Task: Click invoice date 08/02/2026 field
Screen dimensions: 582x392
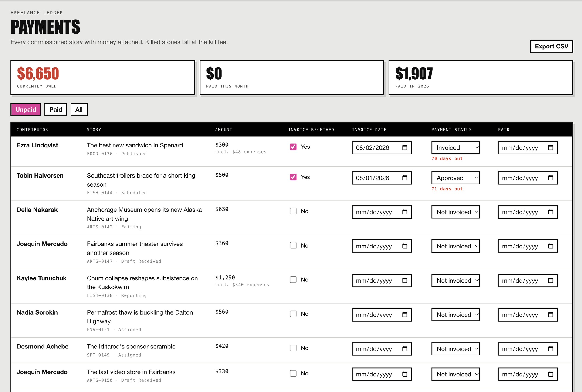Action: [382, 147]
